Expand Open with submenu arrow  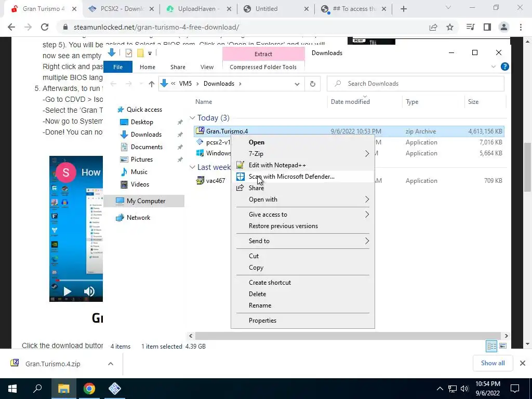coord(367,199)
